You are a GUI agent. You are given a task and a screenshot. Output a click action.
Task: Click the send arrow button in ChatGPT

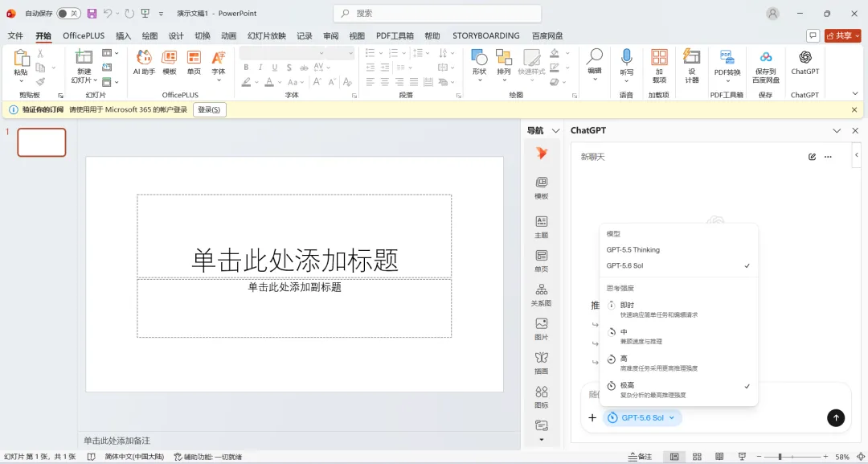pyautogui.click(x=836, y=418)
